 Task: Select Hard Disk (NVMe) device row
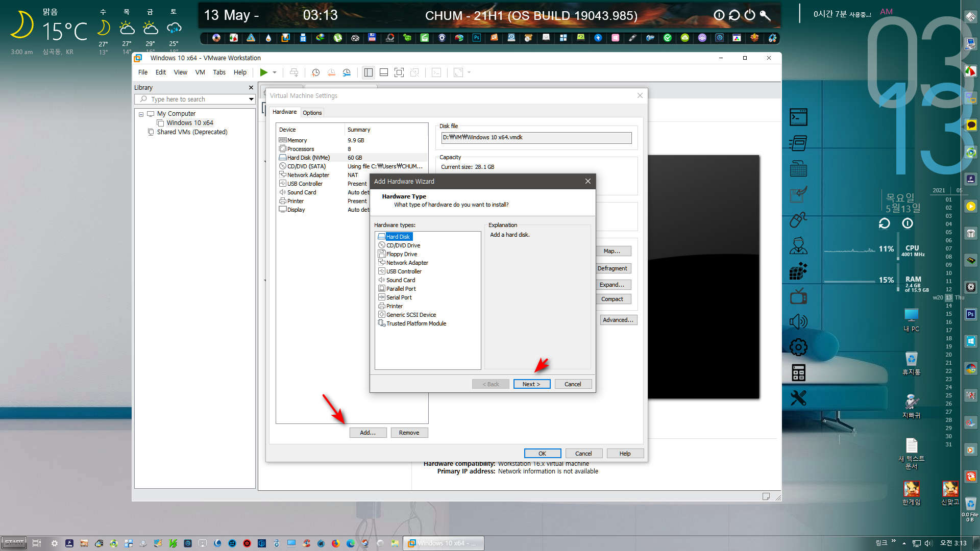point(352,158)
